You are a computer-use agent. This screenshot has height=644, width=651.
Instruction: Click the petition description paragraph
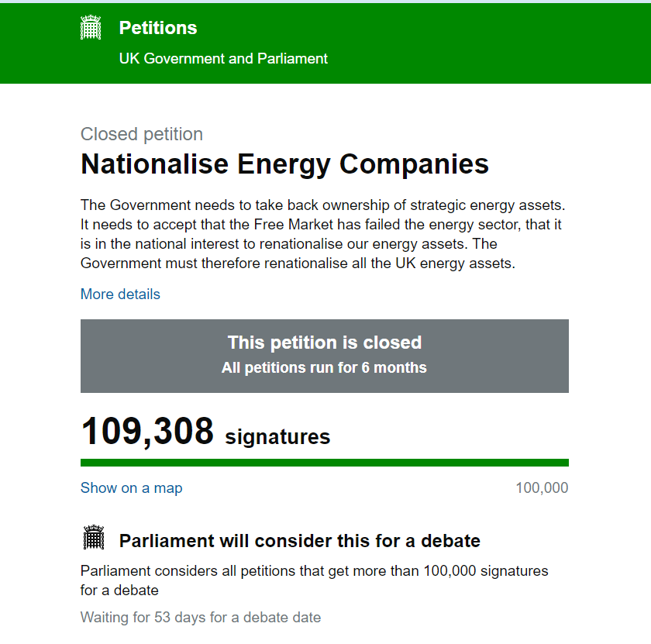pyautogui.click(x=323, y=234)
